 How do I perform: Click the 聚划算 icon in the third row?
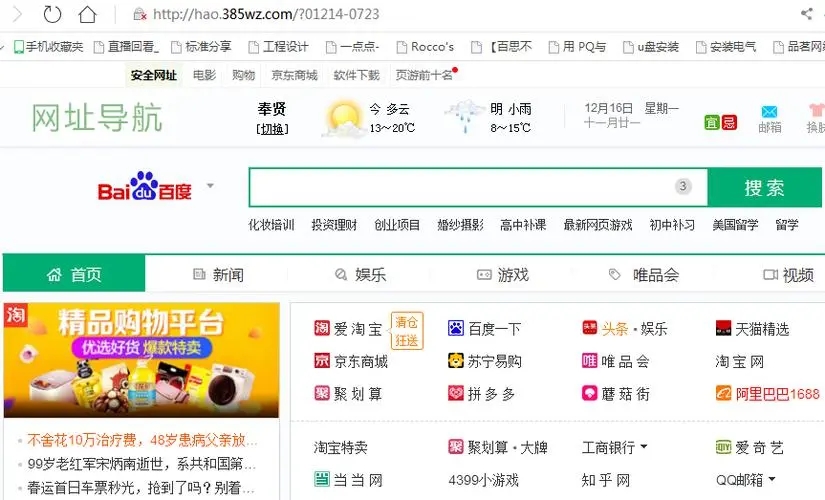coord(321,393)
